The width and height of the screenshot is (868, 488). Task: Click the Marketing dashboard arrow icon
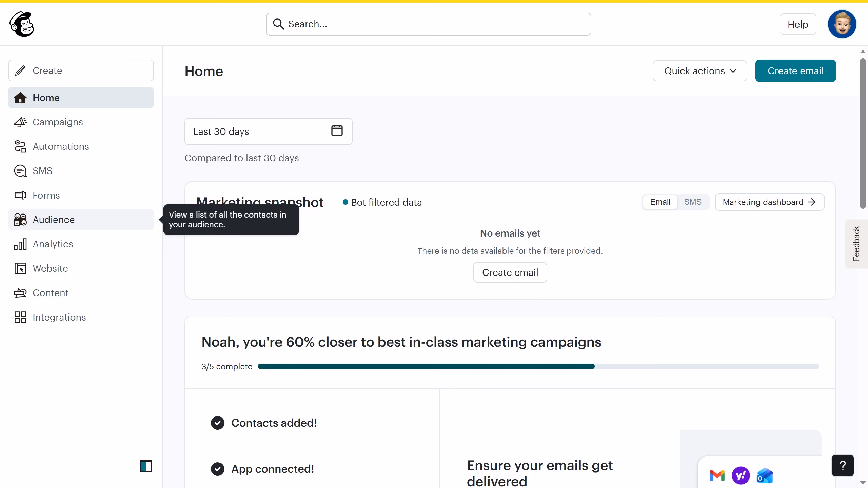click(812, 202)
